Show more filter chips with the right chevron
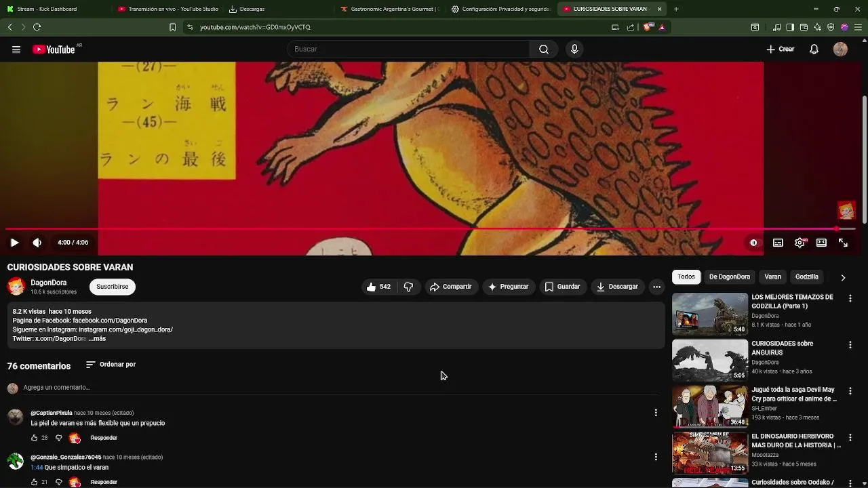 click(843, 277)
